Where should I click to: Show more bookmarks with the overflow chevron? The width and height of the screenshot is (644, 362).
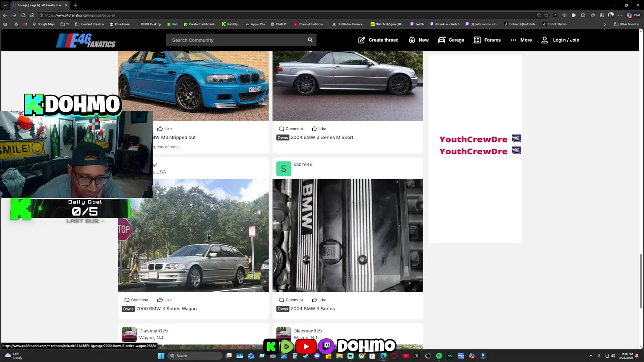(605, 24)
